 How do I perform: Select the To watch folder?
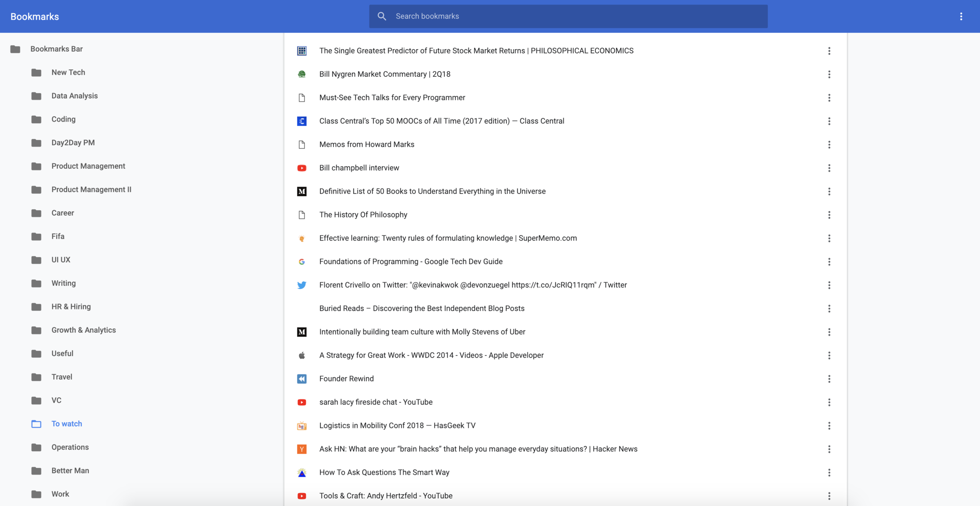point(66,424)
